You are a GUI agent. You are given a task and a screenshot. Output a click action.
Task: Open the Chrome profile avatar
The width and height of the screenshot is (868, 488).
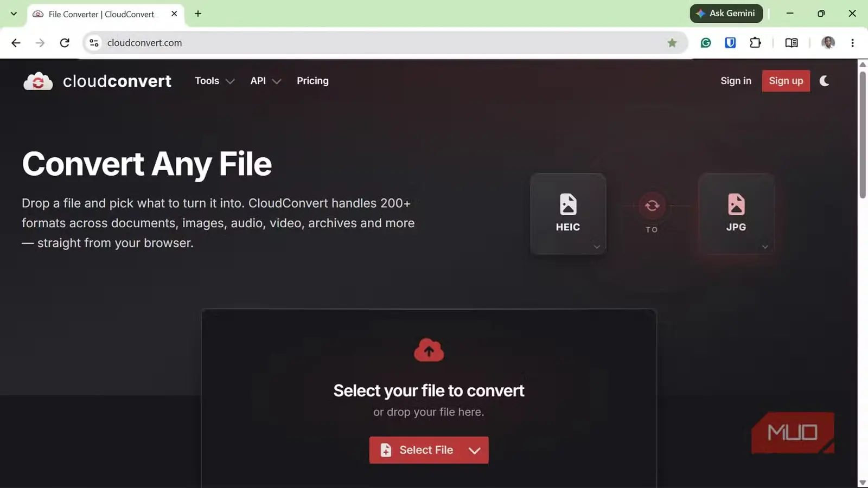tap(828, 43)
